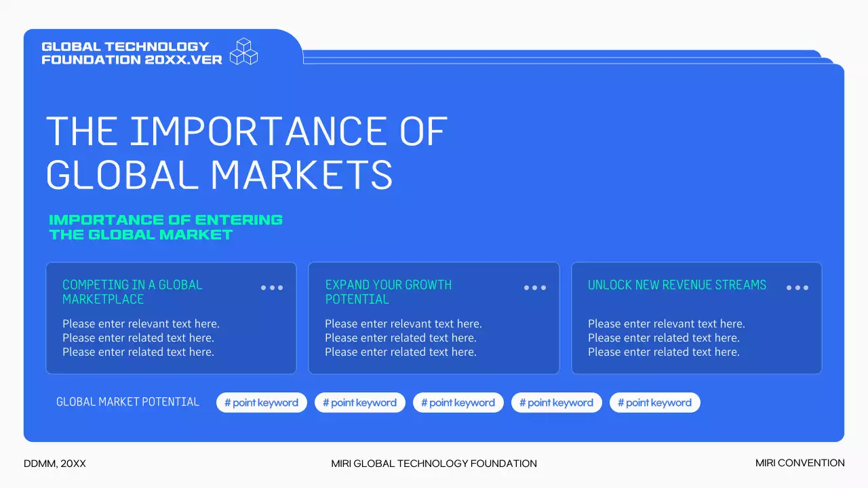The height and width of the screenshot is (488, 868).
Task: Select the green Importance of Entering subtitle
Action: pos(165,227)
